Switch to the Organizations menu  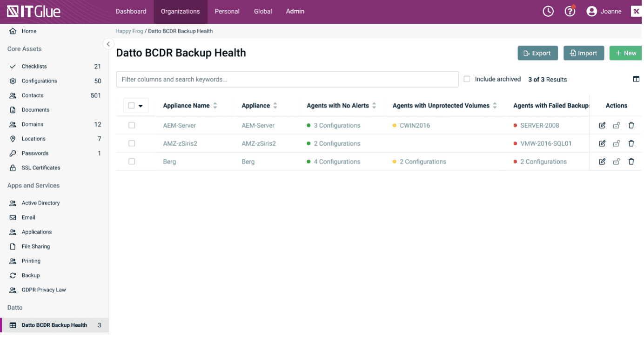[180, 11]
